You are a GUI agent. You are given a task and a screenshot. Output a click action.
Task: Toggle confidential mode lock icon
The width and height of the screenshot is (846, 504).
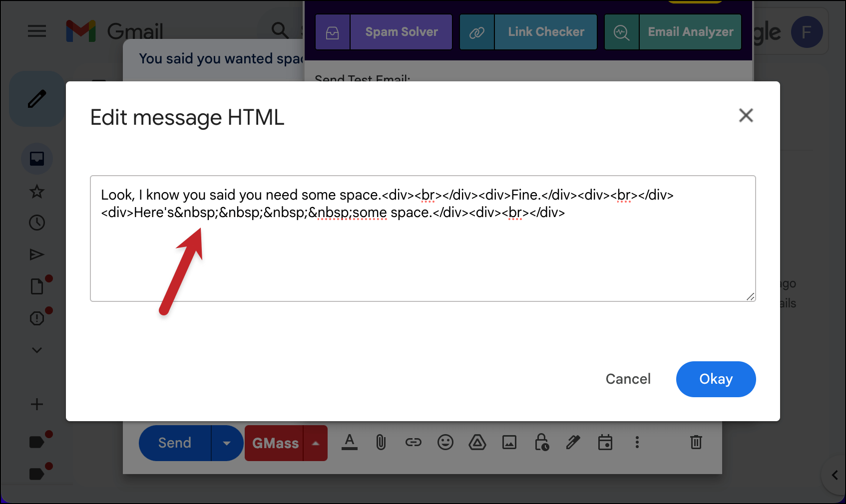[x=541, y=442]
